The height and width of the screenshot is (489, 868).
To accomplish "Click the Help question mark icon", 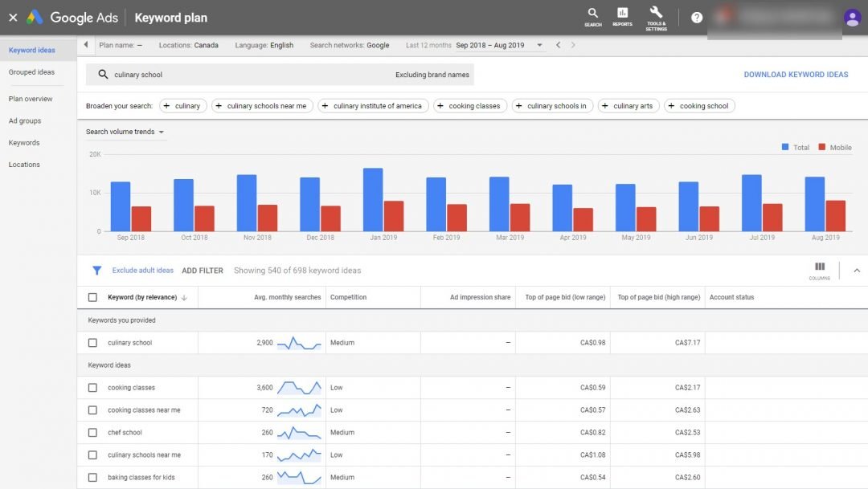I will pos(696,17).
